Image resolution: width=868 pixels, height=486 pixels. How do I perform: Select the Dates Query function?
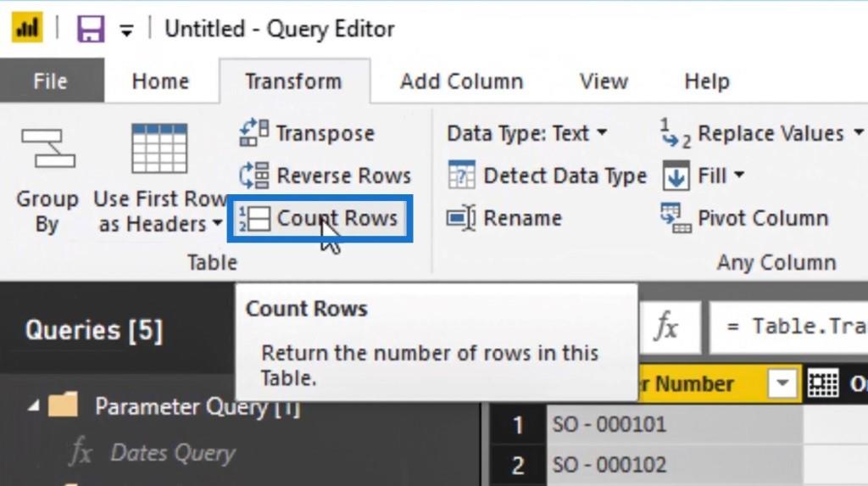coord(173,453)
